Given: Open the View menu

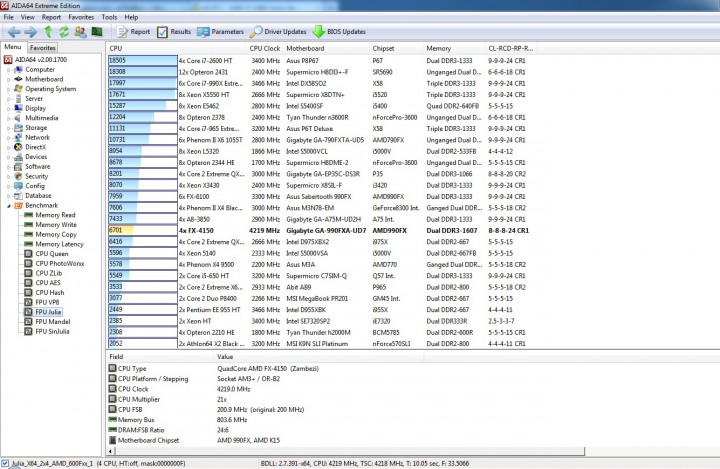Looking at the screenshot, I should pyautogui.click(x=28, y=17).
